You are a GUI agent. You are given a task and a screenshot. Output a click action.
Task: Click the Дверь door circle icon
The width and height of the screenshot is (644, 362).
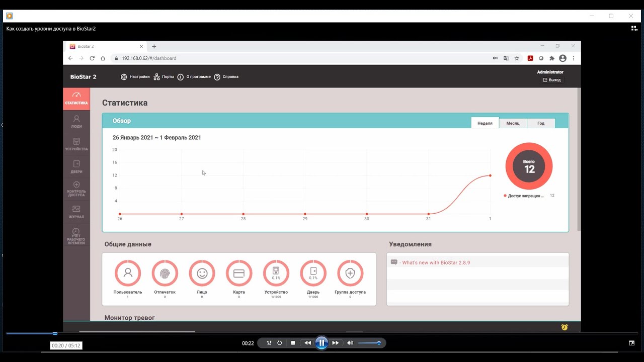pos(313,273)
